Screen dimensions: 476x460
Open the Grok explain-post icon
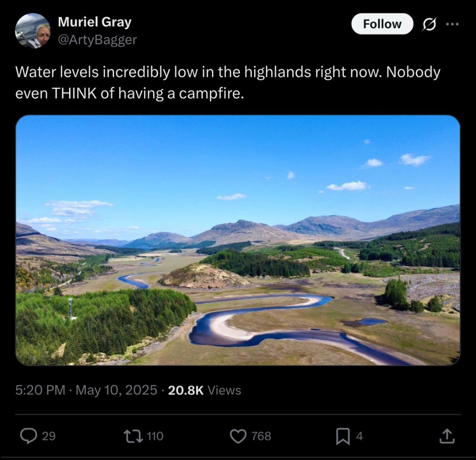pos(429,24)
